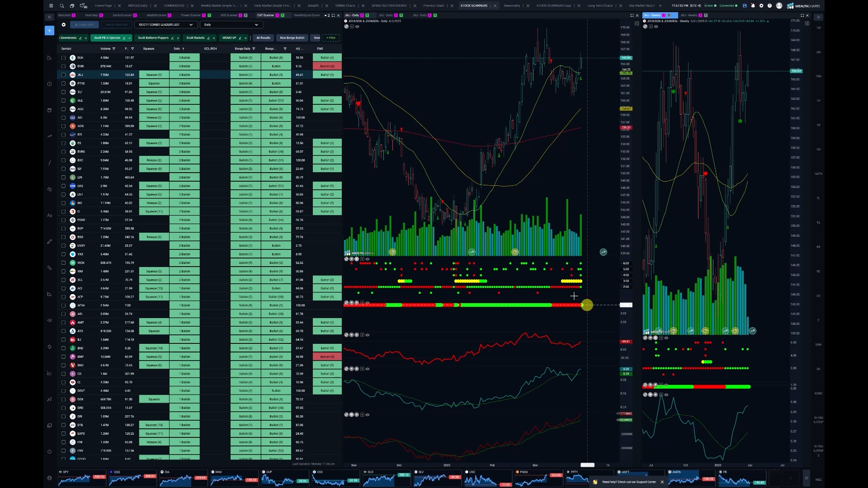
Task: Switch to the second JNJ - Weekly tab
Action: pyautogui.click(x=689, y=15)
